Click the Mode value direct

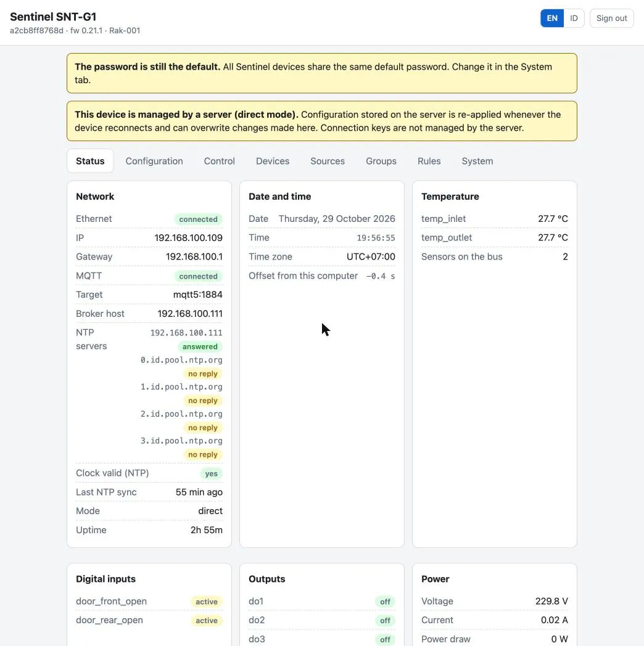pos(210,511)
